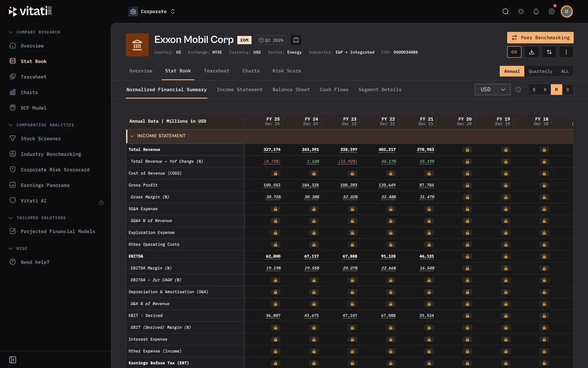Switch units to M (millions)
Screen dimensions: 588x368
pos(556,90)
